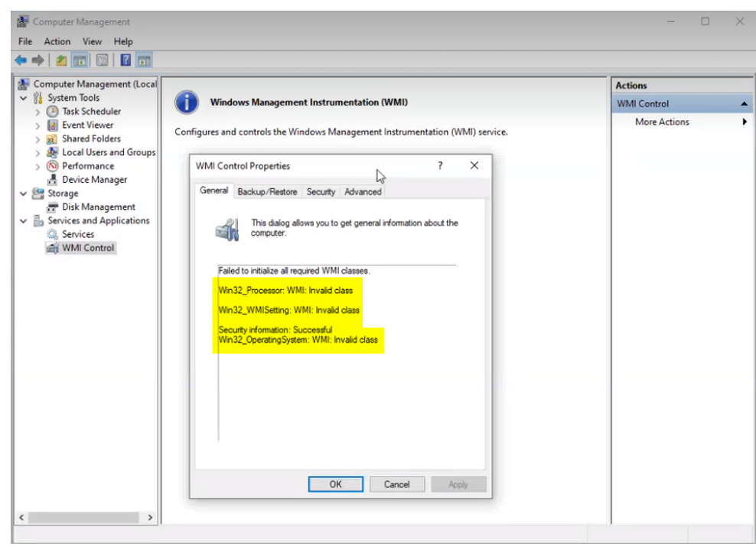Click the Shared Folders icon
Viewport: 756px width, 550px height.
pyautogui.click(x=52, y=138)
